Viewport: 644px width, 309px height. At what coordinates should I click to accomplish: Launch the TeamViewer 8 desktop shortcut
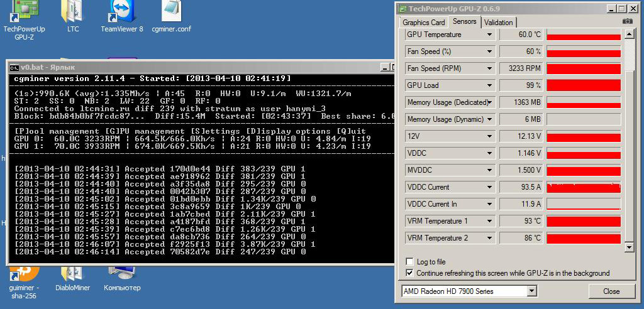[x=122, y=16]
